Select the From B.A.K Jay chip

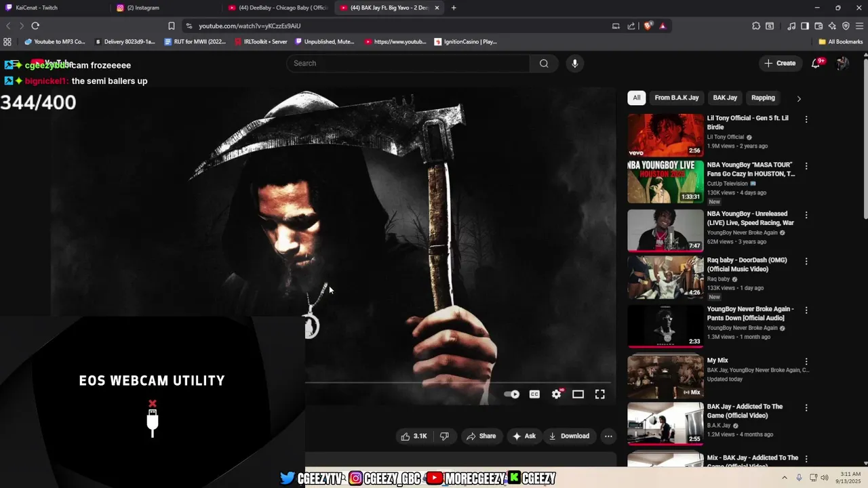677,98
